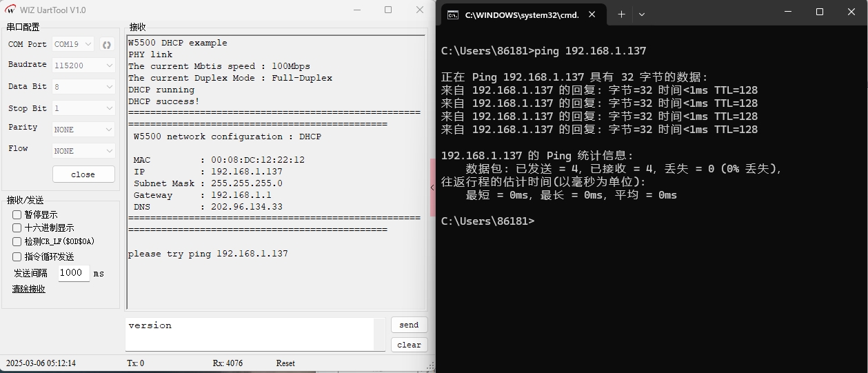Image resolution: width=868 pixels, height=373 pixels.
Task: Click the panel splitter arrow handle
Action: coord(432,188)
